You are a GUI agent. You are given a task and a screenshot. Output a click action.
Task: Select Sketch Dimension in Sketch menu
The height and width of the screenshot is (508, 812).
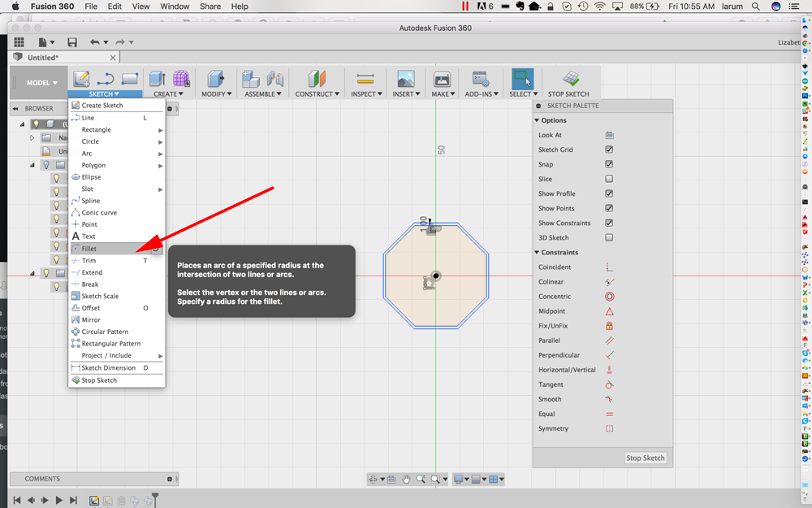point(117,368)
